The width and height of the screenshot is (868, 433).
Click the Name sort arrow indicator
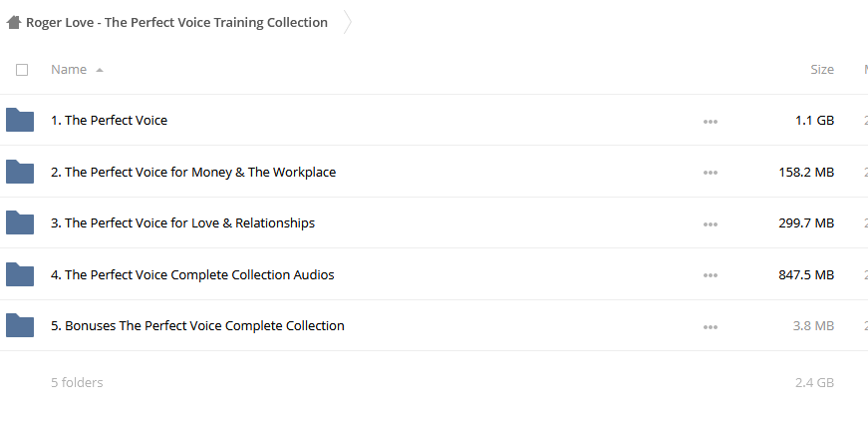[x=99, y=70]
